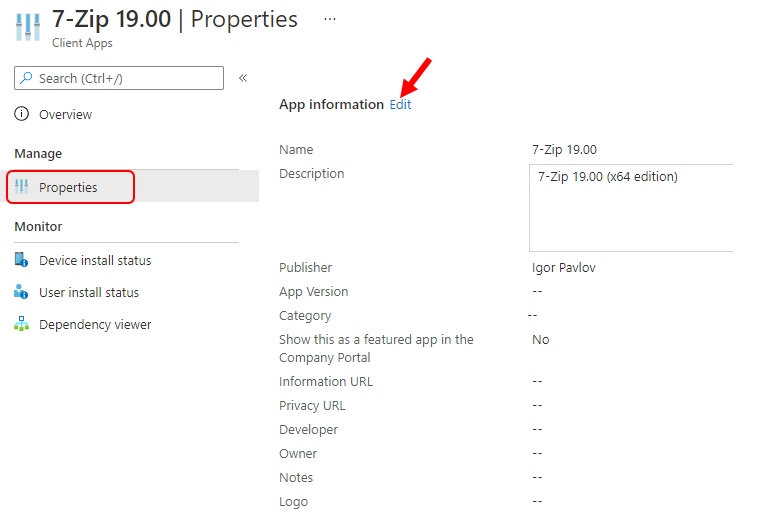Click the Edit link beside App information
The width and height of the screenshot is (765, 526).
coord(400,104)
